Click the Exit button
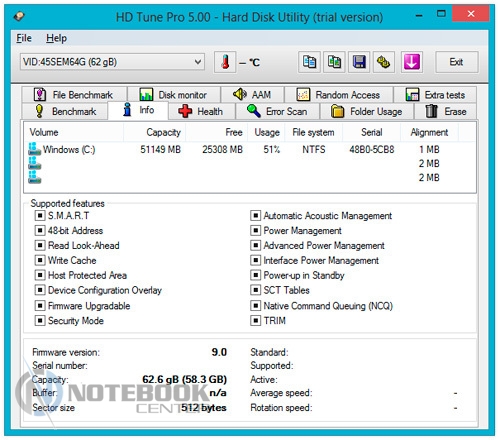Viewport: 500px width, 440px height. [456, 62]
